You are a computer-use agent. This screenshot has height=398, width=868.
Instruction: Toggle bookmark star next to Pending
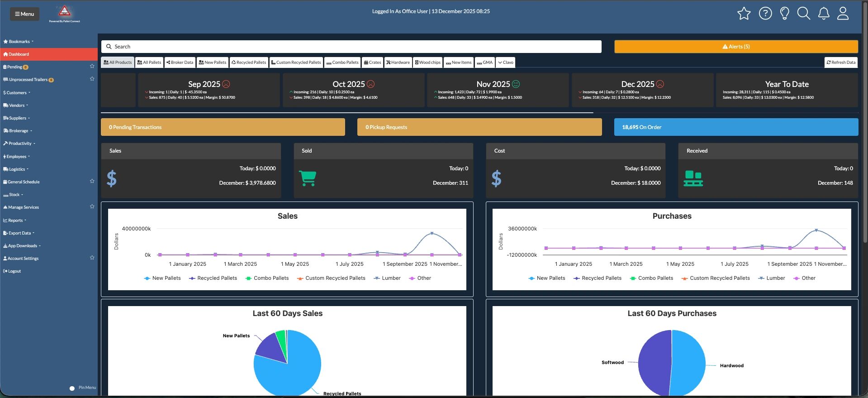pyautogui.click(x=92, y=66)
